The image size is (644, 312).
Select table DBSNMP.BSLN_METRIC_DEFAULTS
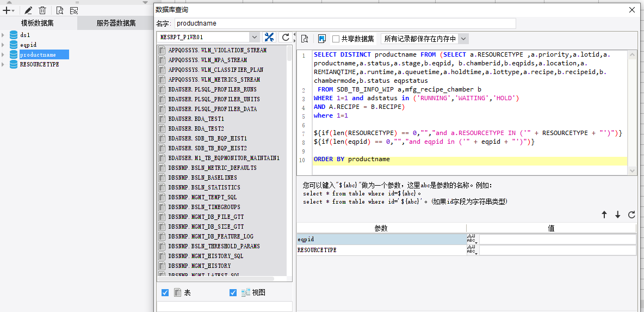pyautogui.click(x=212, y=168)
